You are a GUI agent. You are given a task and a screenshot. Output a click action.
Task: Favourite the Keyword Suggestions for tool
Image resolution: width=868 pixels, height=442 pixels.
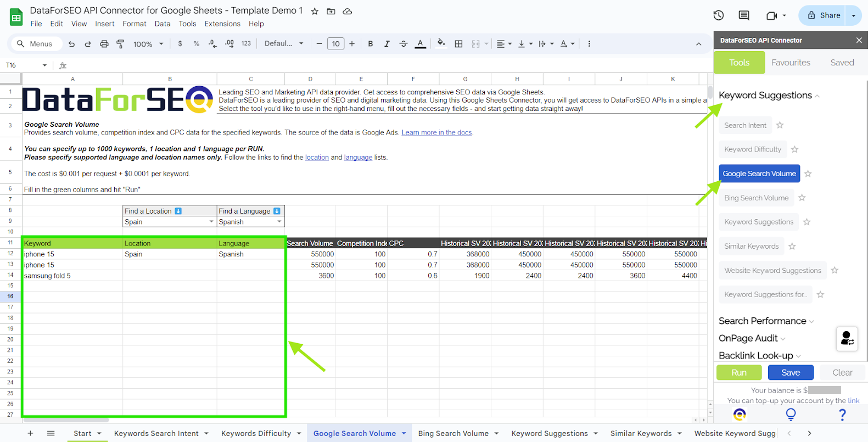pos(820,294)
